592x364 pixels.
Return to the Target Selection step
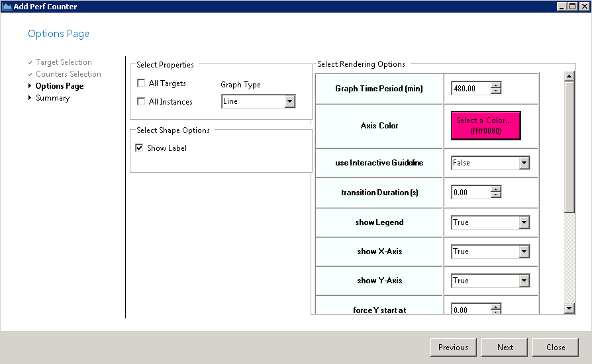tap(64, 62)
